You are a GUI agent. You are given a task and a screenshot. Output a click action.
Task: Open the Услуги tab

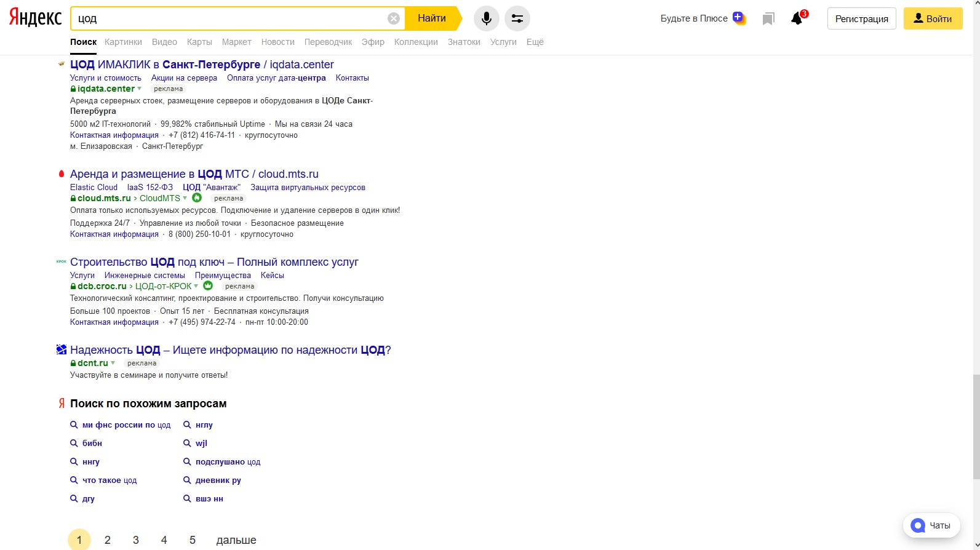pos(503,42)
